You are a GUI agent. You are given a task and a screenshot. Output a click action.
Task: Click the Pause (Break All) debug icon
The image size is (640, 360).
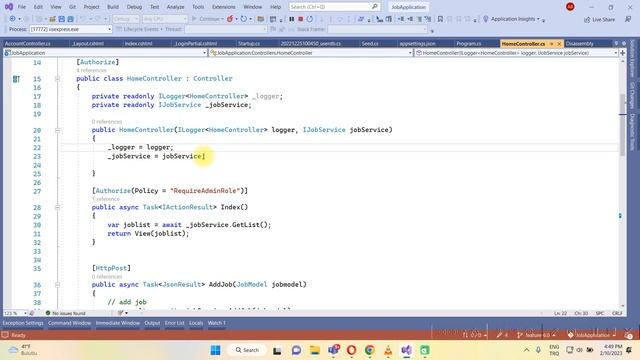coord(291,19)
